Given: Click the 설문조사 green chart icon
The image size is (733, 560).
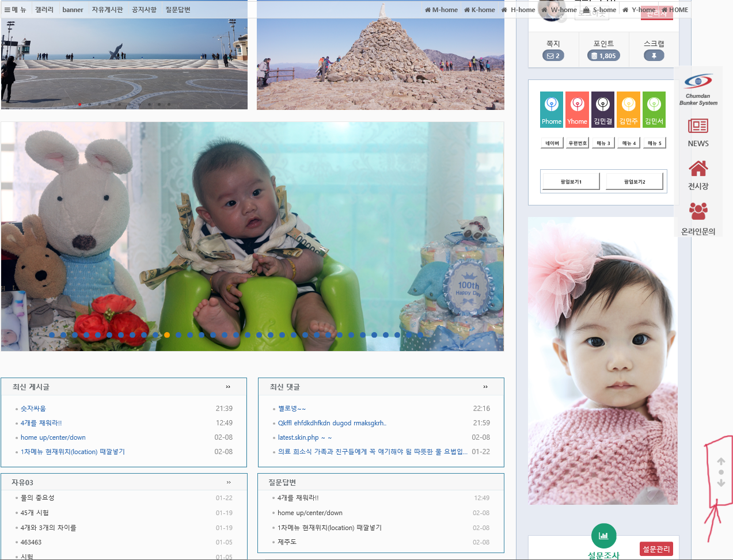Looking at the screenshot, I should tap(603, 536).
